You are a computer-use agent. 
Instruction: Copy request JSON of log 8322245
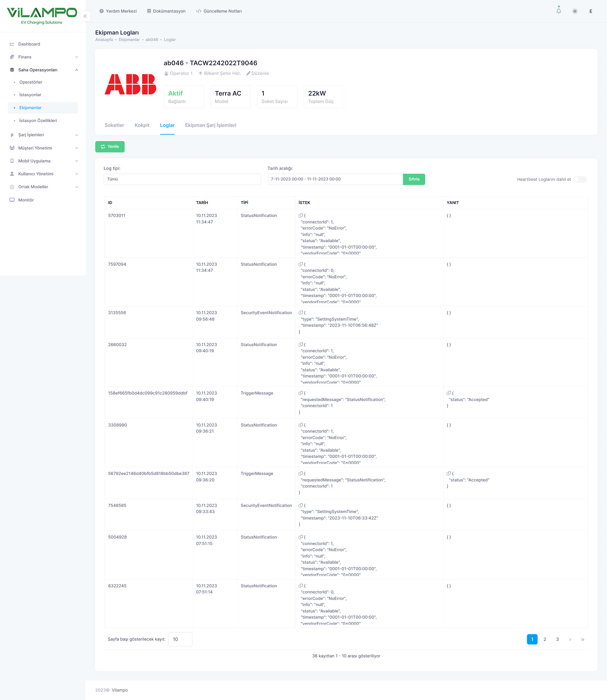point(300,586)
